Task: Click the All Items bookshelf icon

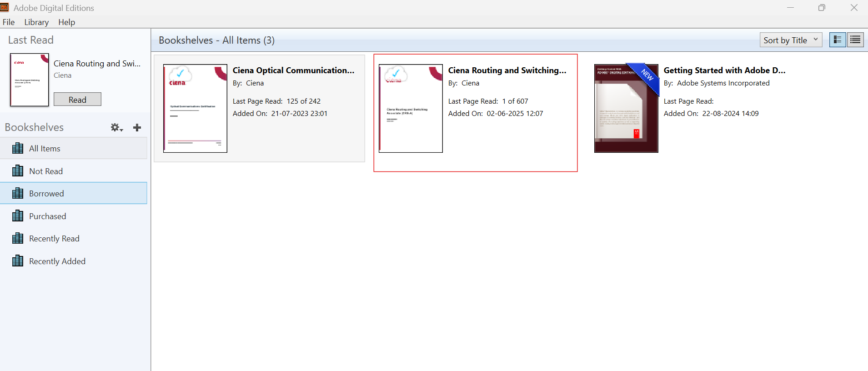Action: point(18,148)
